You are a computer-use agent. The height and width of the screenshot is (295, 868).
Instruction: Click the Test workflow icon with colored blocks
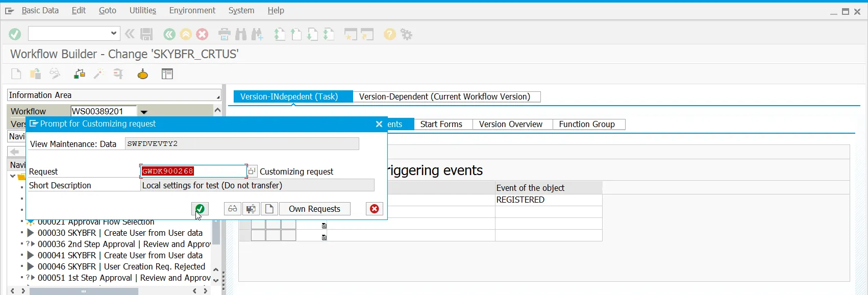point(79,74)
